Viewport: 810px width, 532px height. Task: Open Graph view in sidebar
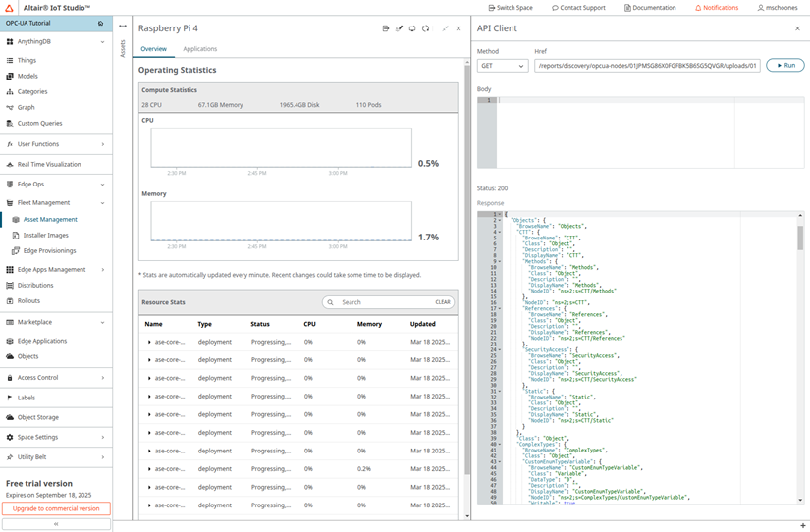(26, 107)
